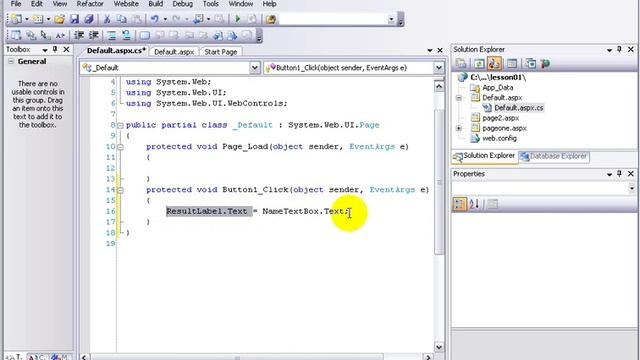Select App_Data folder in Solution Explorer
Viewport: 640px width, 360px height.
pyautogui.click(x=498, y=88)
